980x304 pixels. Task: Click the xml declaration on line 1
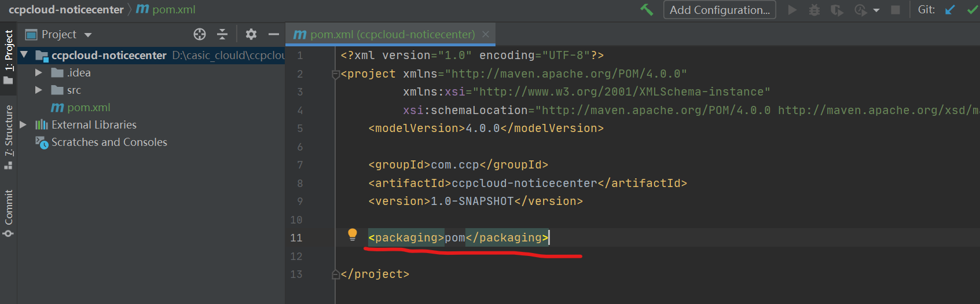pyautogui.click(x=472, y=55)
